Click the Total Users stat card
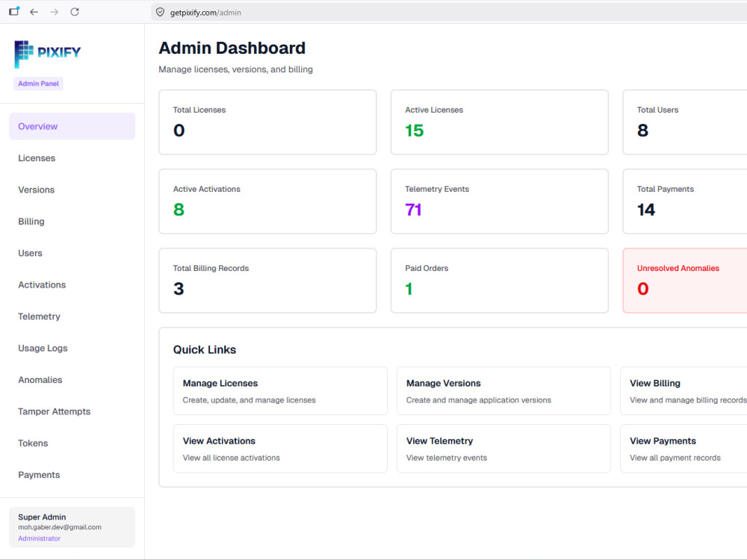 pos(684,122)
